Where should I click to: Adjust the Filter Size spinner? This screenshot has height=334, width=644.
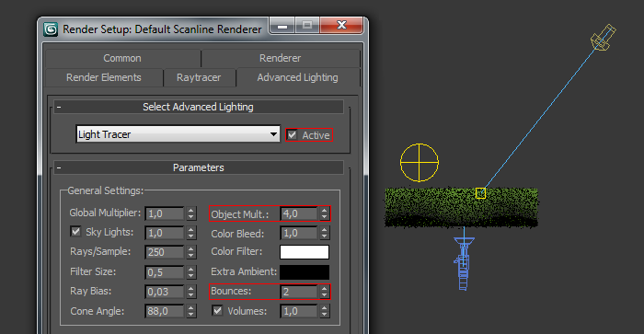click(x=191, y=272)
